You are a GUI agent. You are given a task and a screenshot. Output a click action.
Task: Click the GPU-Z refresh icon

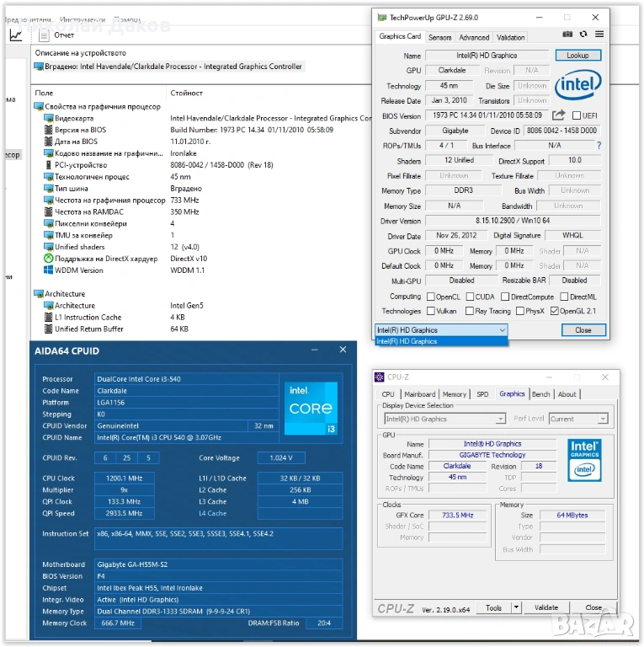pos(583,35)
